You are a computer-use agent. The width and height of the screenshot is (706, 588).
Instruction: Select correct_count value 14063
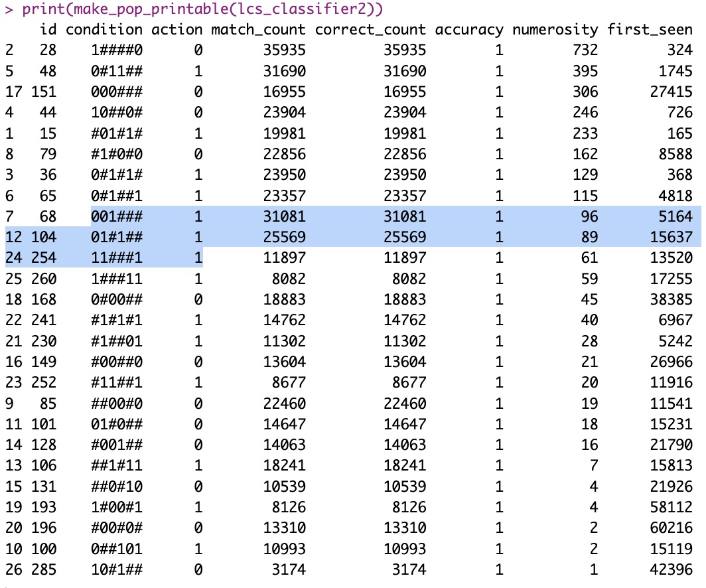(404, 445)
